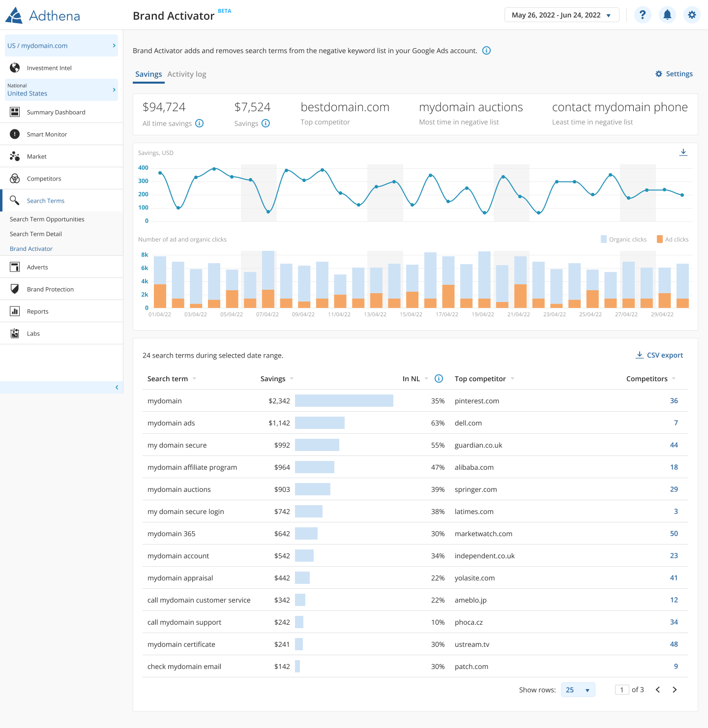This screenshot has width=708, height=728.
Task: Open Brand Activator Settings link
Action: [x=674, y=74]
